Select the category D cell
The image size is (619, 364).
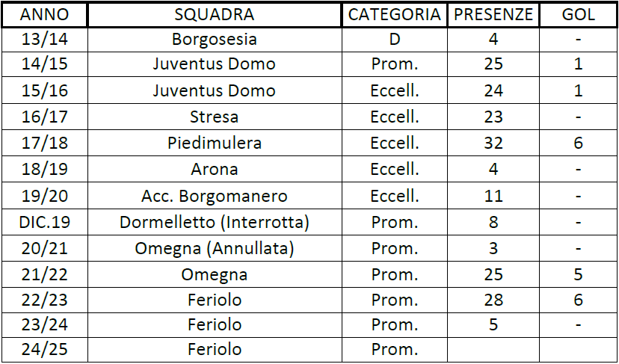pos(395,40)
